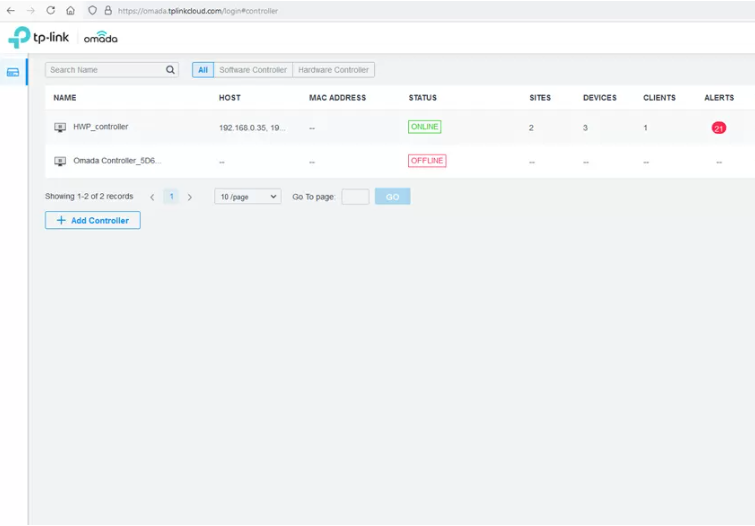Viewport: 755px width, 526px height.
Task: Reload the page with refresh icon
Action: [x=50, y=11]
